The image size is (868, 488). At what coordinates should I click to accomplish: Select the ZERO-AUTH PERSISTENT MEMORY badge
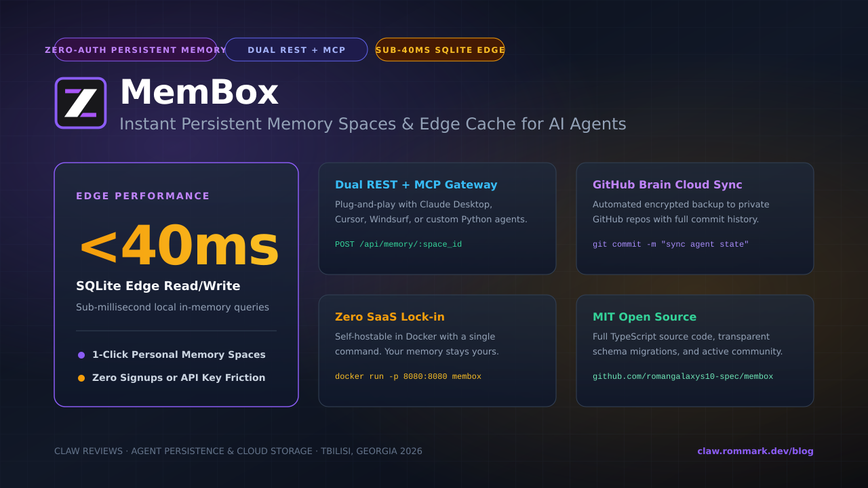point(136,49)
